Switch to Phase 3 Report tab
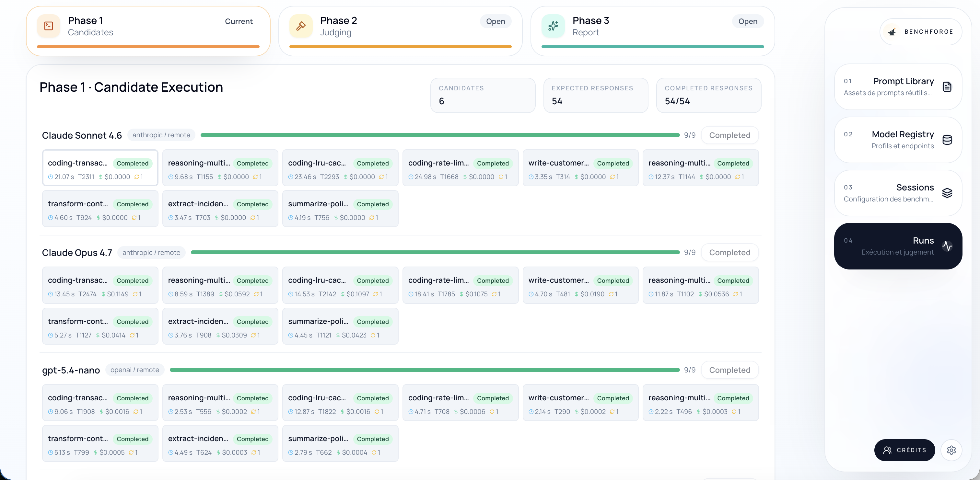 point(652,31)
